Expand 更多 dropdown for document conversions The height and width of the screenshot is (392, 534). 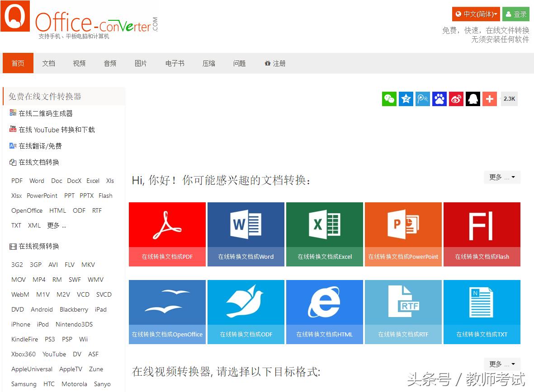click(502, 177)
